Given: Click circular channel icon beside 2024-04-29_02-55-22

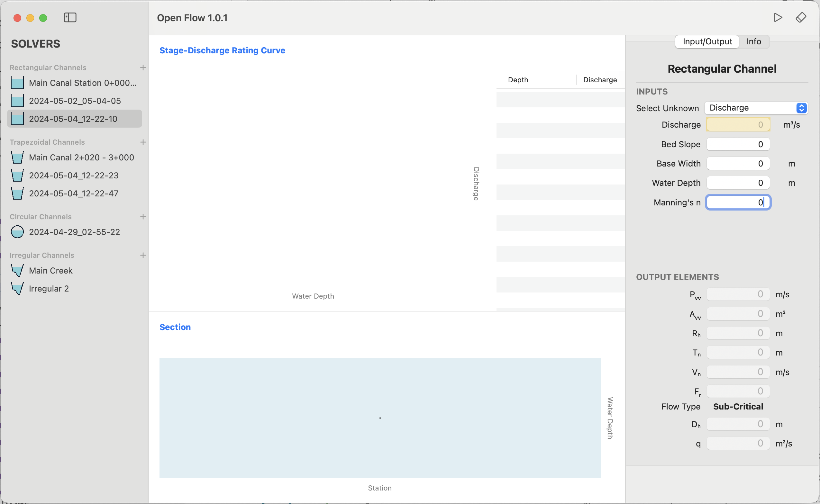Looking at the screenshot, I should 17,232.
